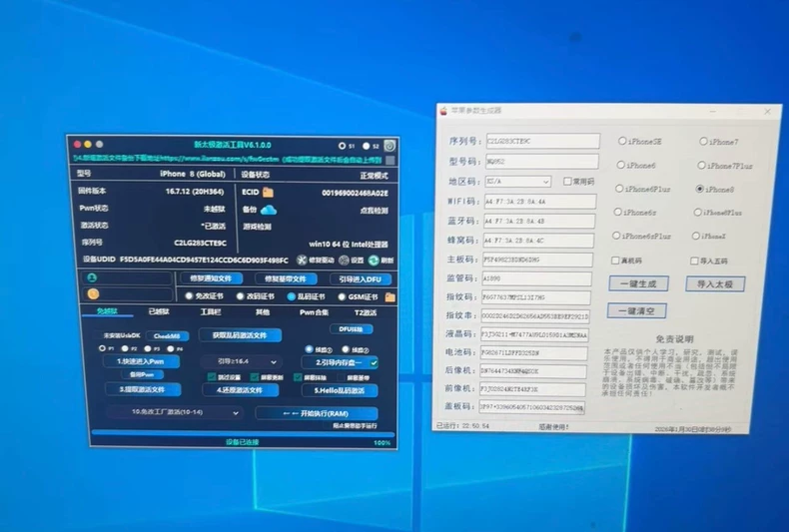Click the 引导进入DFU button
This screenshot has height=532, width=789.
361,279
